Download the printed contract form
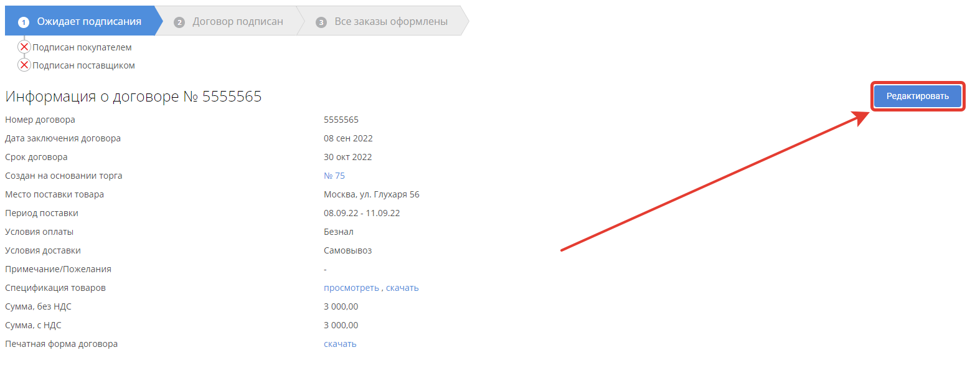 click(x=340, y=344)
